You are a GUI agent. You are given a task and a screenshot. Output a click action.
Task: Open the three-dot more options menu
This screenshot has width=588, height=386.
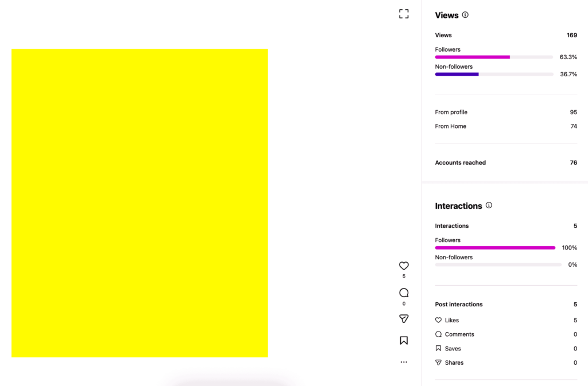(x=404, y=362)
